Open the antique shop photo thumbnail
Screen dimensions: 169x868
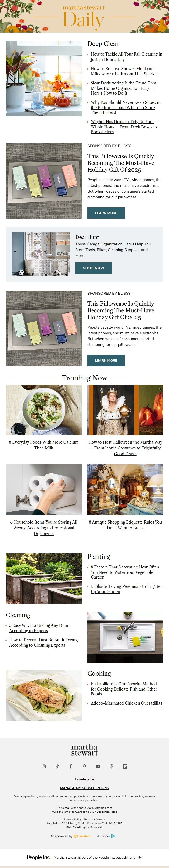tap(125, 490)
